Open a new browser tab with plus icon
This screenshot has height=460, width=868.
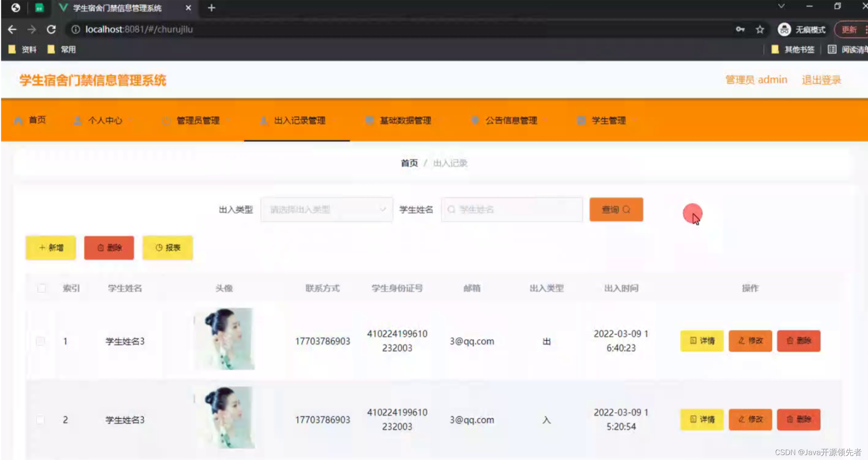point(211,8)
